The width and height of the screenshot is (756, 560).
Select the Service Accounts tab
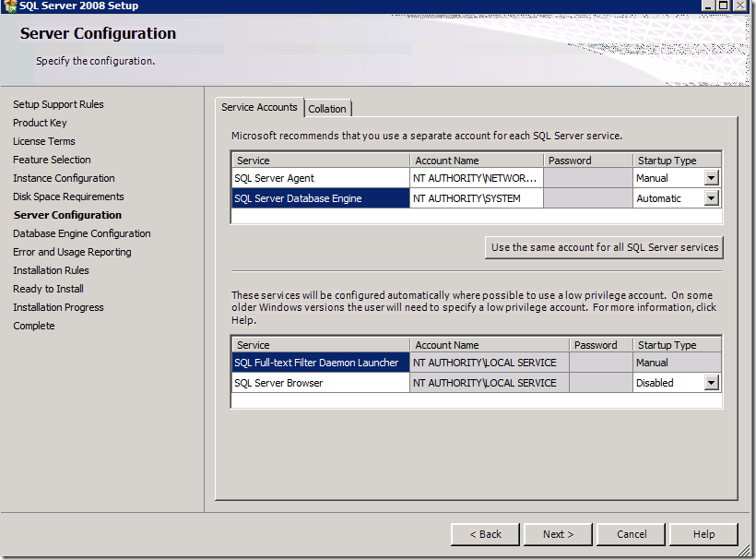[259, 107]
